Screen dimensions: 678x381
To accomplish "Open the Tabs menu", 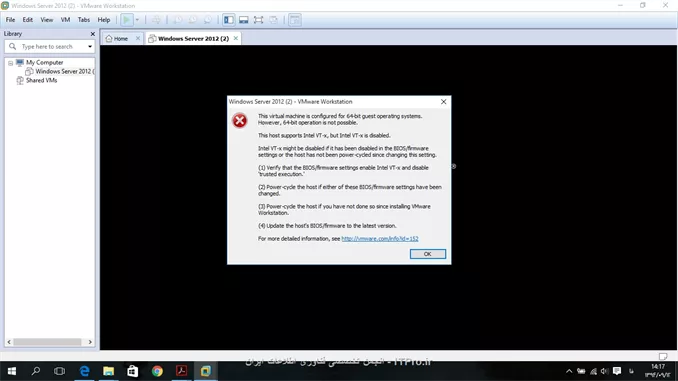I will click(83, 20).
